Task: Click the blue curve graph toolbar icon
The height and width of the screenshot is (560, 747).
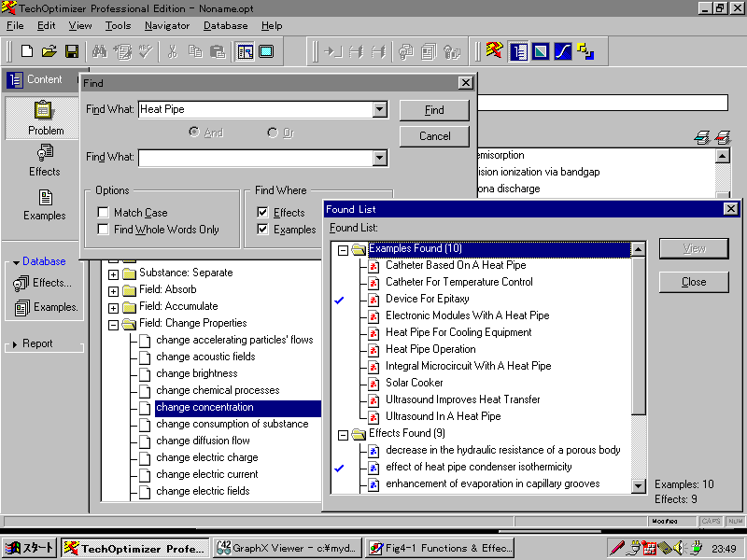Action: tap(563, 51)
